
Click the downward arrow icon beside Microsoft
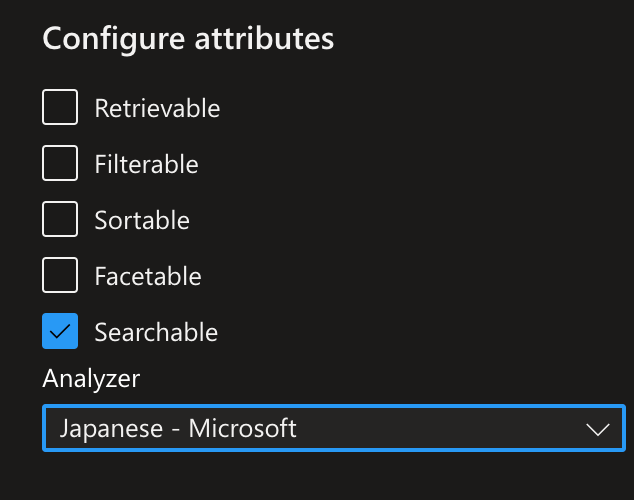598,429
